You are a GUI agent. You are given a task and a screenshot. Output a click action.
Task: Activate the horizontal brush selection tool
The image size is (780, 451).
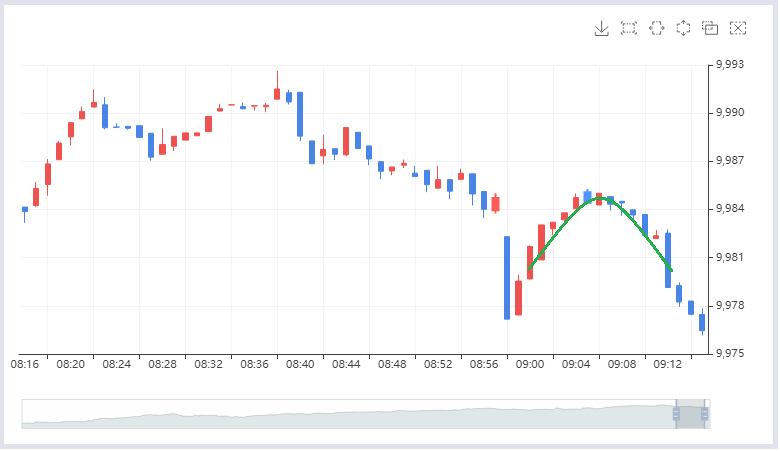pyautogui.click(x=657, y=28)
